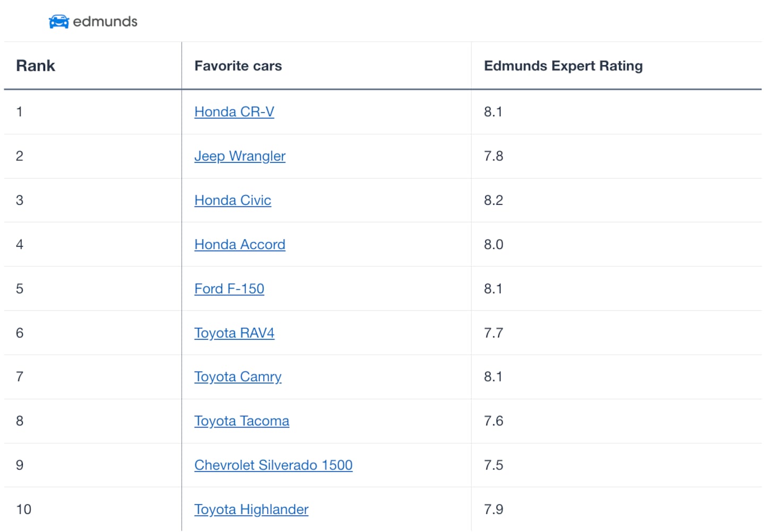Follow the Honda Civic link
The height and width of the screenshot is (532, 764).
[232, 200]
